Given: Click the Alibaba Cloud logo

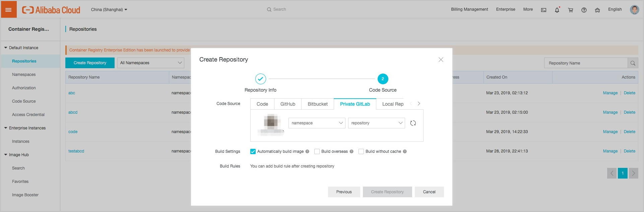Looking at the screenshot, I should tap(51, 10).
